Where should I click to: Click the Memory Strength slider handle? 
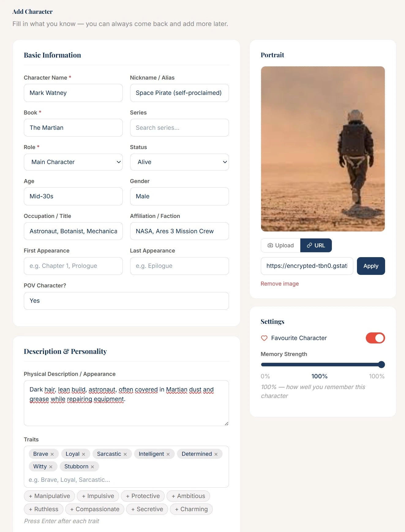(381, 365)
